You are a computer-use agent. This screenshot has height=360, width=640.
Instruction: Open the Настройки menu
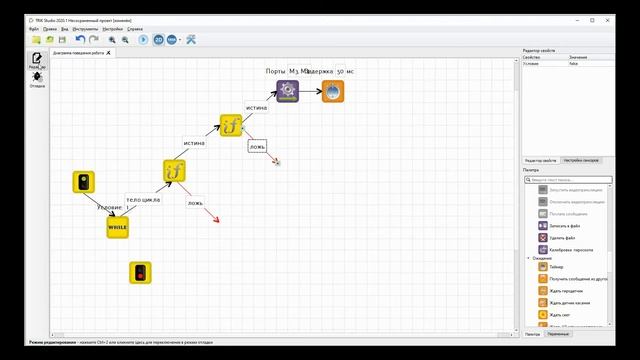113,29
